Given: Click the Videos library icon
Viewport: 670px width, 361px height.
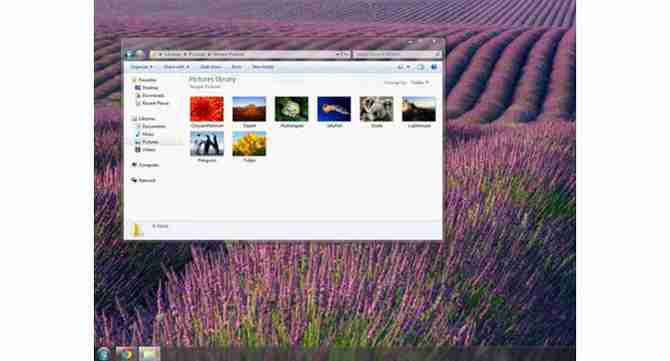Looking at the screenshot, I should [x=138, y=150].
